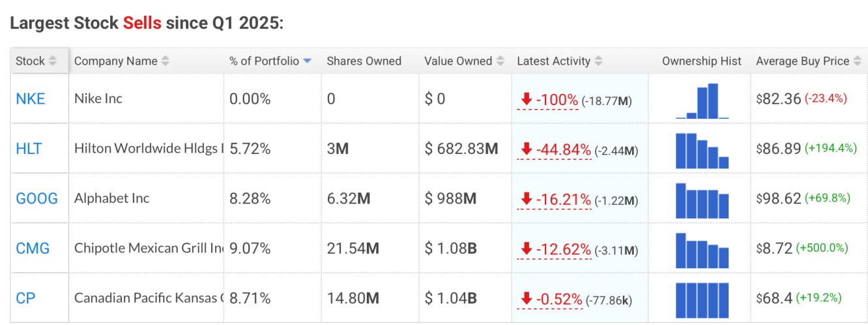The height and width of the screenshot is (325, 868).
Task: Click the 21.54M shares owned cell
Action: [353, 248]
